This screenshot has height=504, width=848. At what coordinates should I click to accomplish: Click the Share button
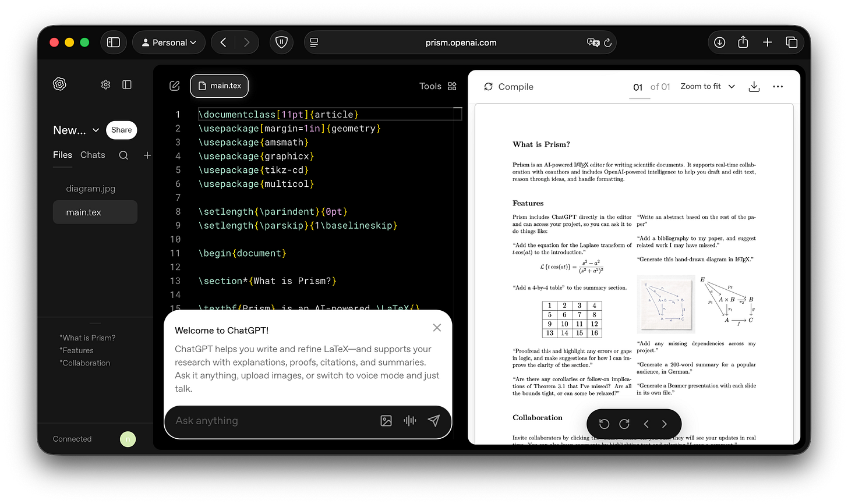click(122, 130)
